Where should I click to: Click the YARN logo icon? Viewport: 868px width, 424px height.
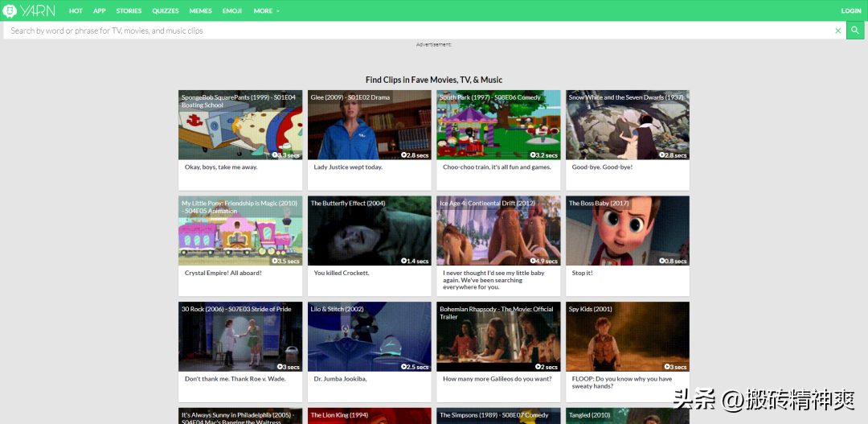click(10, 10)
